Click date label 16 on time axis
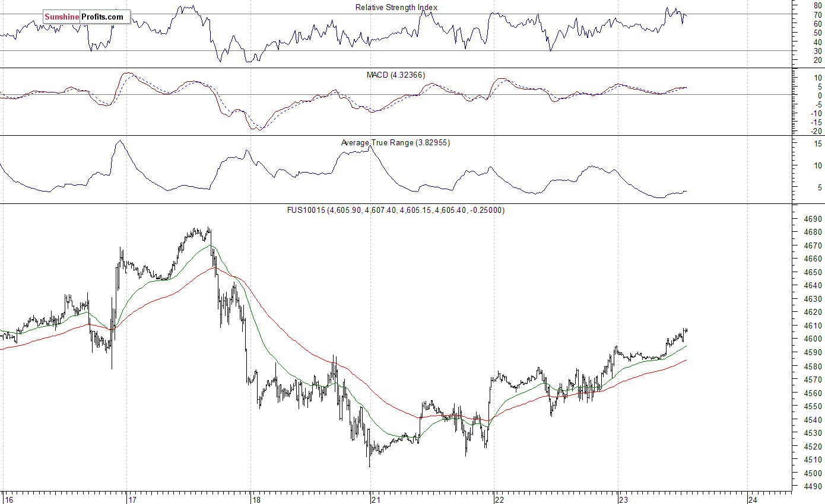The height and width of the screenshot is (504, 825). 9,499
